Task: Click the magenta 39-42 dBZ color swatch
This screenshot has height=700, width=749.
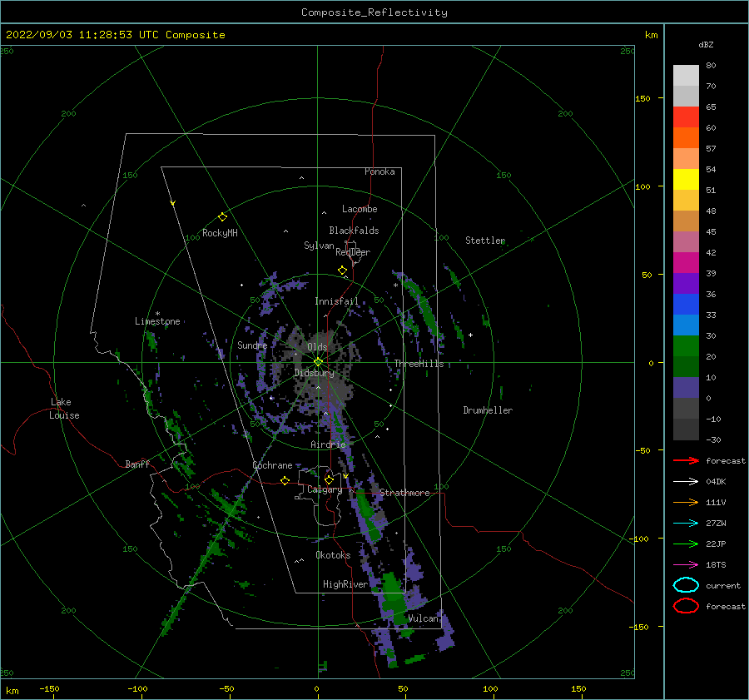Action: click(686, 263)
